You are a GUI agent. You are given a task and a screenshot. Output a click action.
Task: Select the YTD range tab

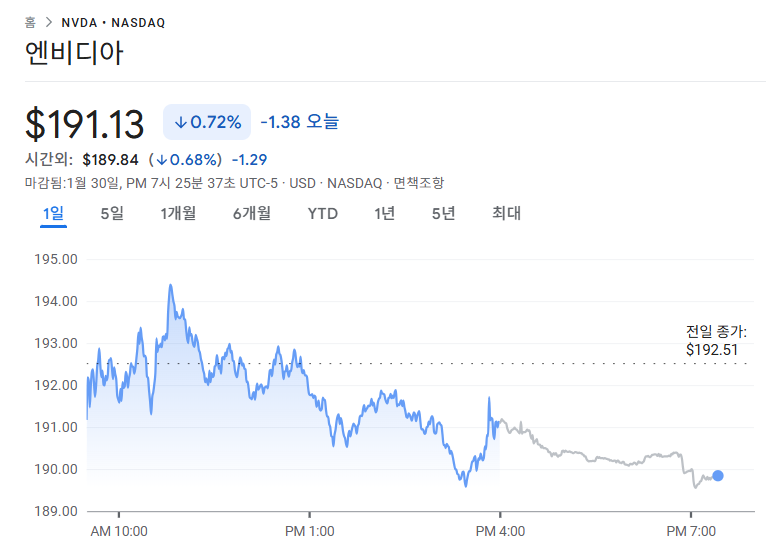322,213
